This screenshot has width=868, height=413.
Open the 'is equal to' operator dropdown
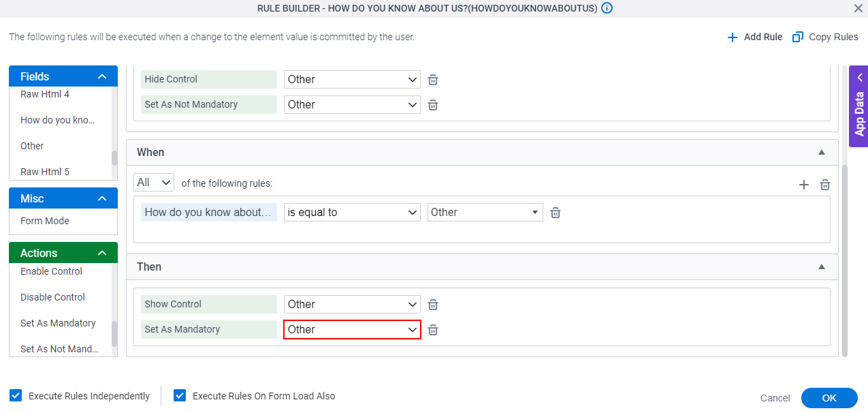tap(352, 213)
